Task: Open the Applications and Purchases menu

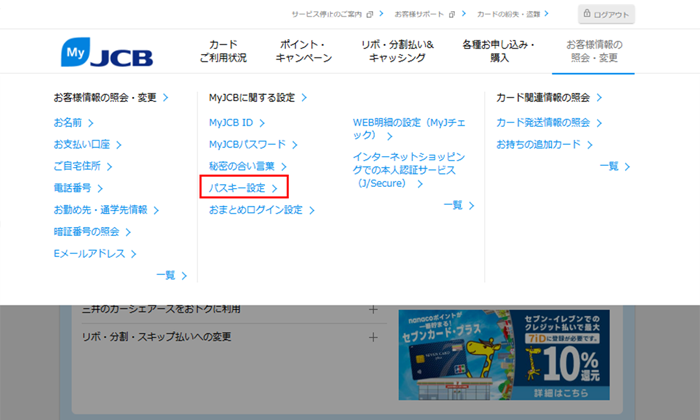Action: pyautogui.click(x=499, y=52)
